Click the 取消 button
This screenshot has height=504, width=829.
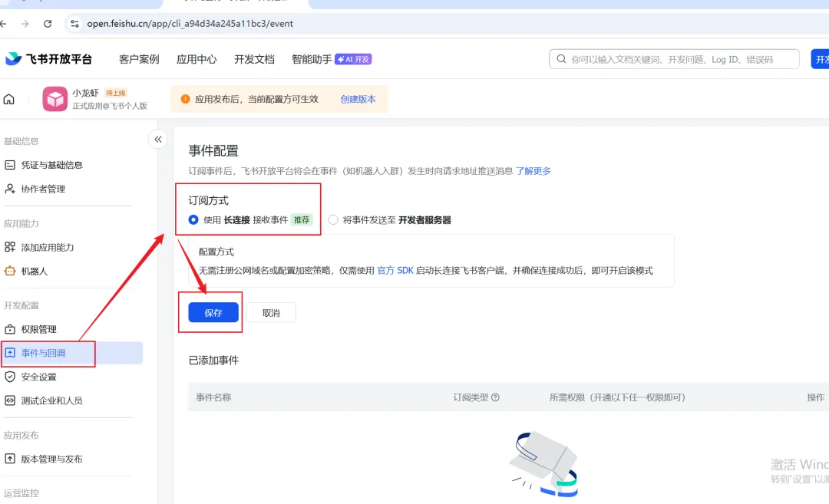point(271,313)
